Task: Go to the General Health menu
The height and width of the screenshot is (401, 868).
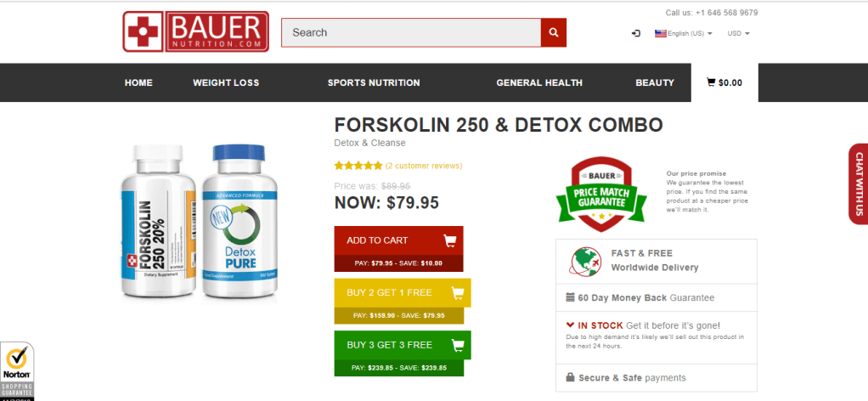Action: [539, 82]
